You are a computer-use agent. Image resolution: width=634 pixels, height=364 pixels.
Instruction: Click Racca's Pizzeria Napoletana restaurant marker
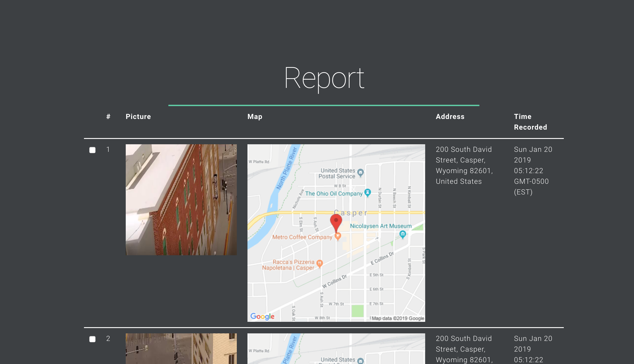click(x=319, y=263)
